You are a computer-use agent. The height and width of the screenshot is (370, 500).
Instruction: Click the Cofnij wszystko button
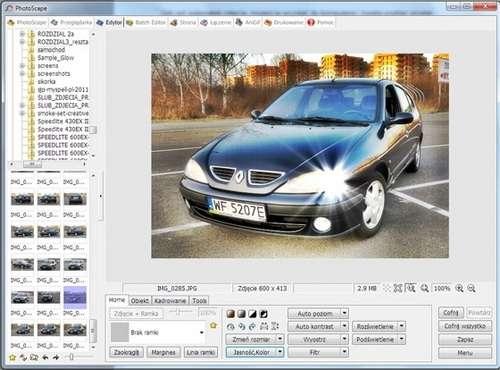pyautogui.click(x=465, y=326)
